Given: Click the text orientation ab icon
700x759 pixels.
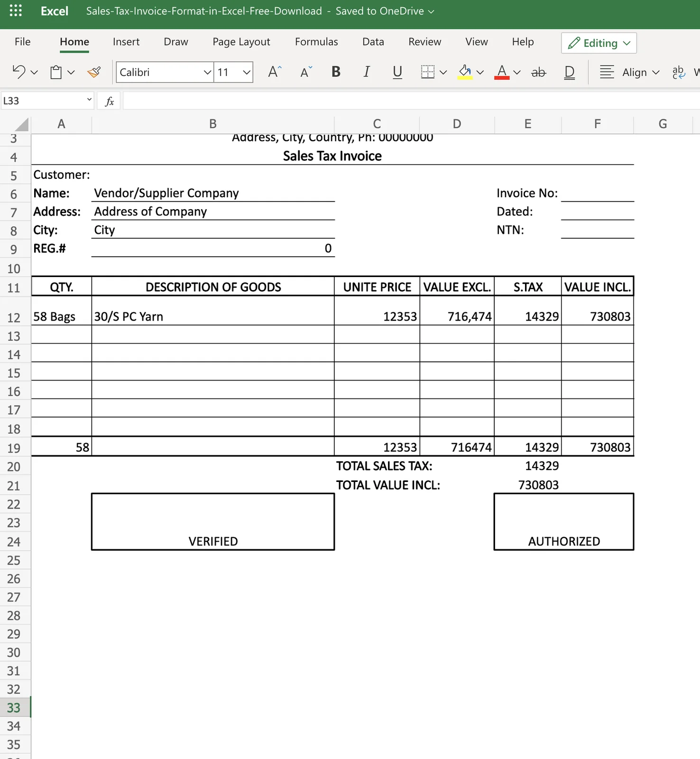Looking at the screenshot, I should click(679, 72).
